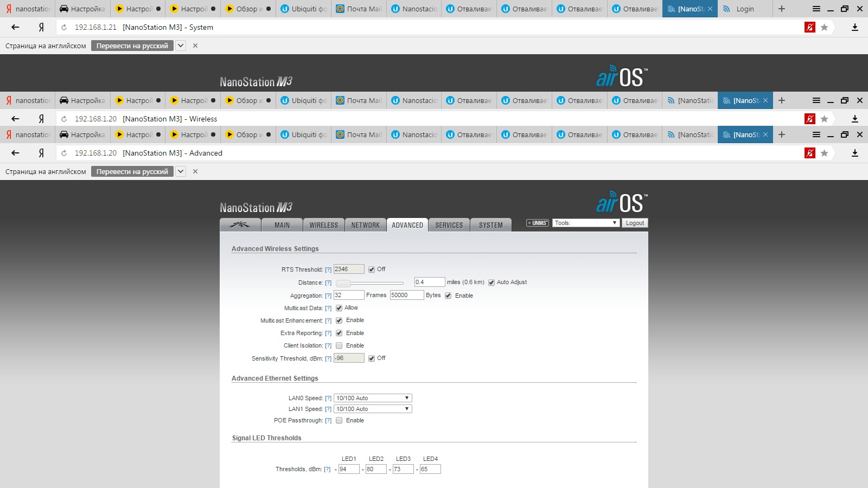Open the browser menu of the Advanced window
The width and height of the screenshot is (868, 488).
(816, 134)
